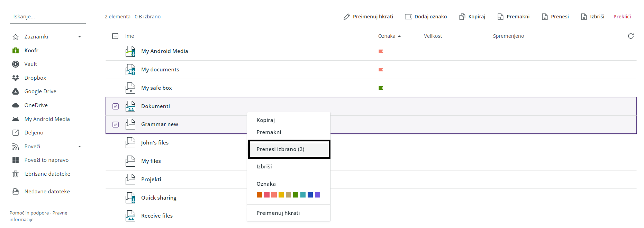Select Prenesi izbrano (2) menu entry
Image resolution: width=644 pixels, height=228 pixels.
pos(289,149)
